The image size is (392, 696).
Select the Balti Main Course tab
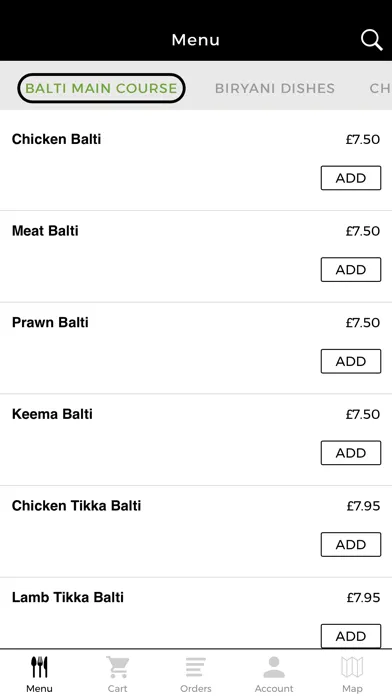point(101,88)
